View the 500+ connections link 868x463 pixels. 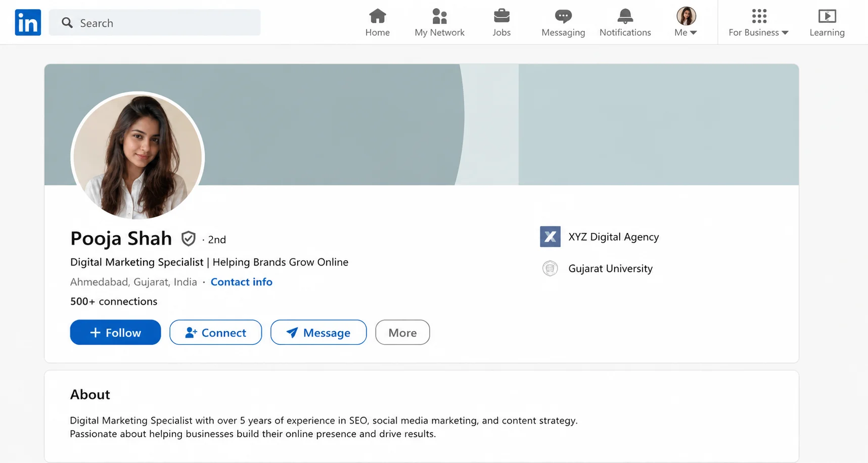pos(114,301)
